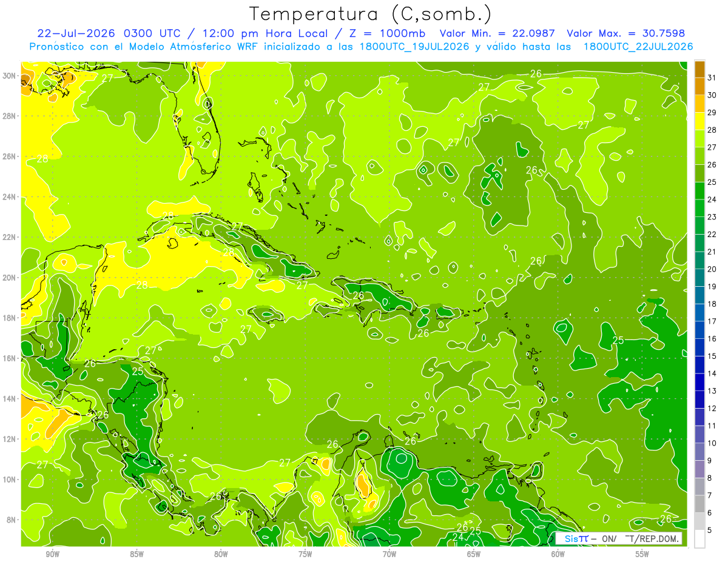
Task: Click the 75W longitude axis label
Action: [x=305, y=554]
